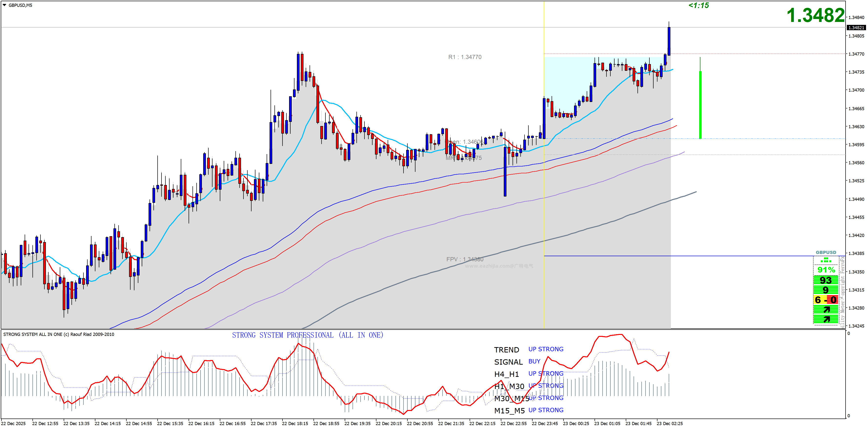Click the MR1 pivot level label
This screenshot has width=868, height=429.
coord(464,158)
